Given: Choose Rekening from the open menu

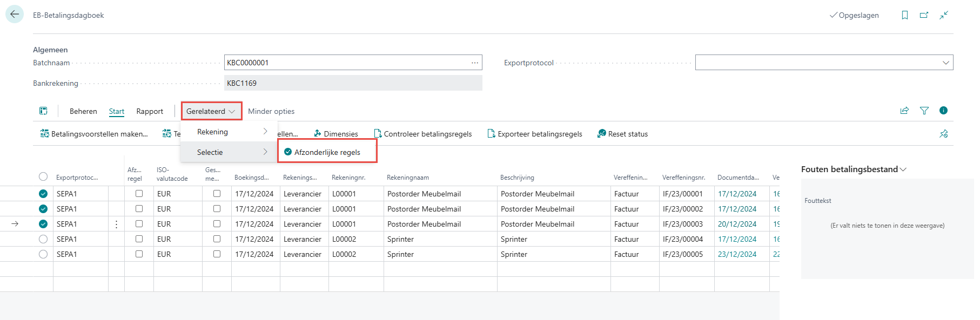Looking at the screenshot, I should (x=213, y=132).
